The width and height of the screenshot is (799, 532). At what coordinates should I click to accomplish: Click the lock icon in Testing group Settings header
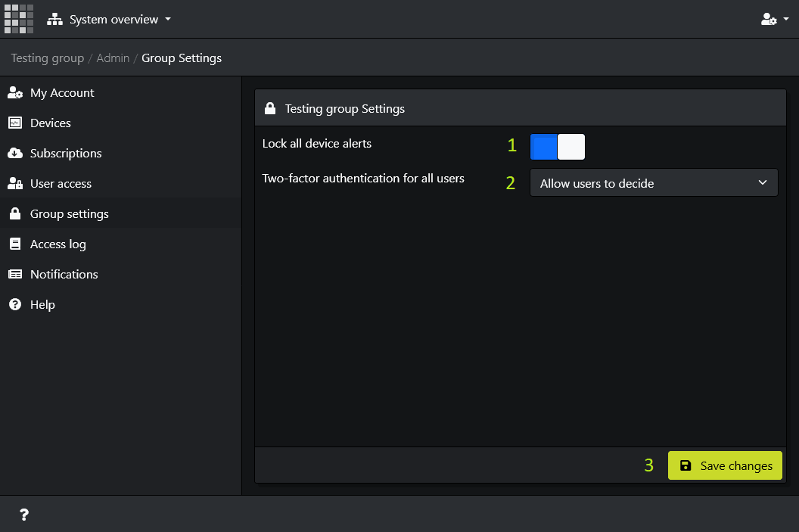(270, 107)
